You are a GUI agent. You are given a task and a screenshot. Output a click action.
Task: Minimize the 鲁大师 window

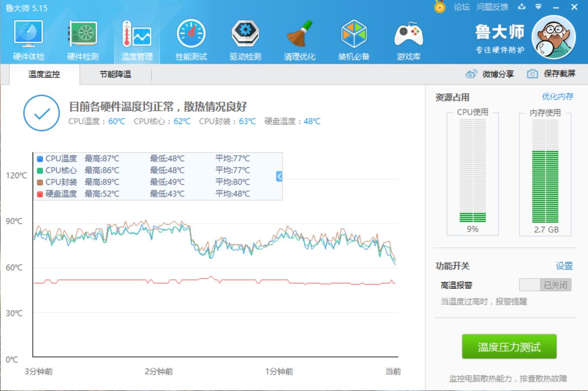coord(556,7)
